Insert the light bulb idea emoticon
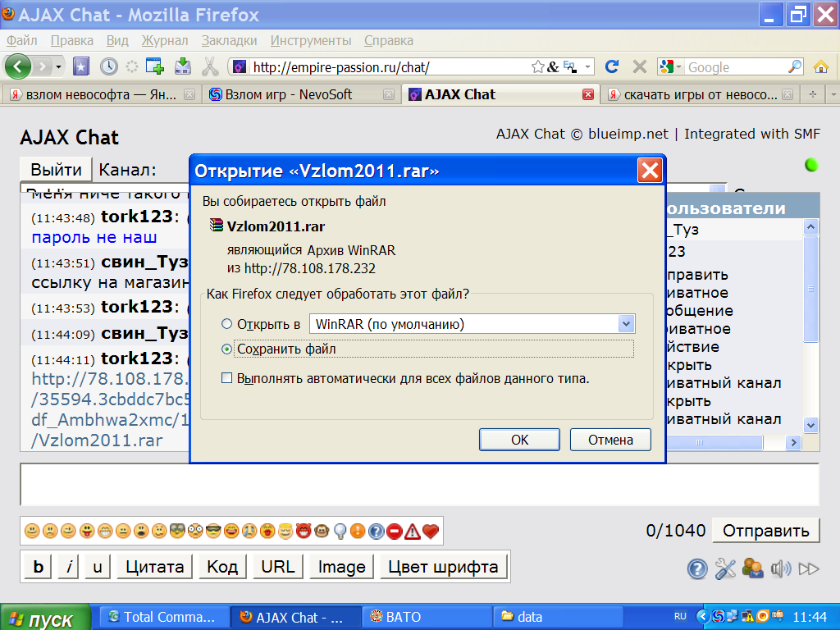840x630 pixels. [x=340, y=531]
